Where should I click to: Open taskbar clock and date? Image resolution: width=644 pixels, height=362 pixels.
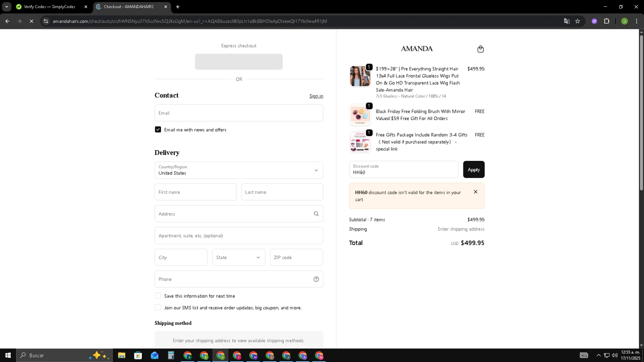coord(630,355)
